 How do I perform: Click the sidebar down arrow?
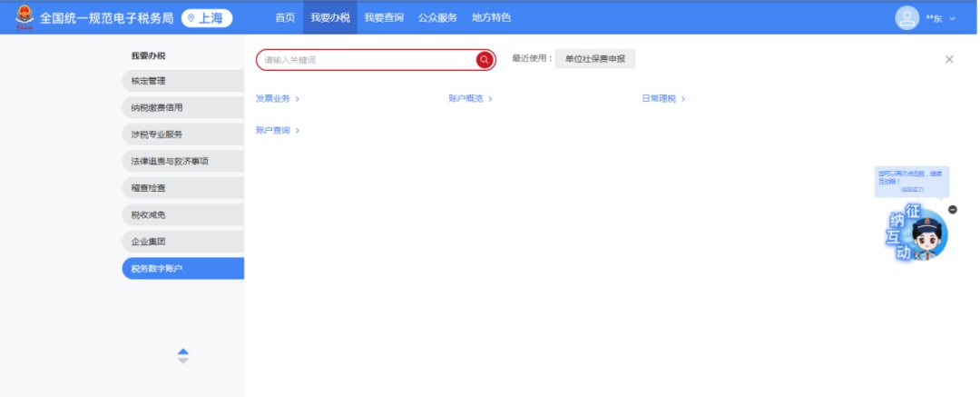click(x=183, y=361)
